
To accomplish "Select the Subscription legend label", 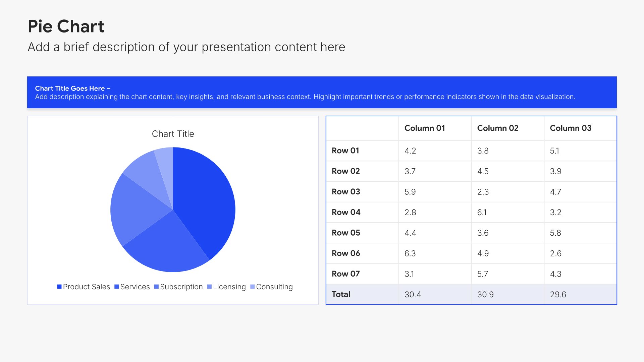I will pos(181,287).
